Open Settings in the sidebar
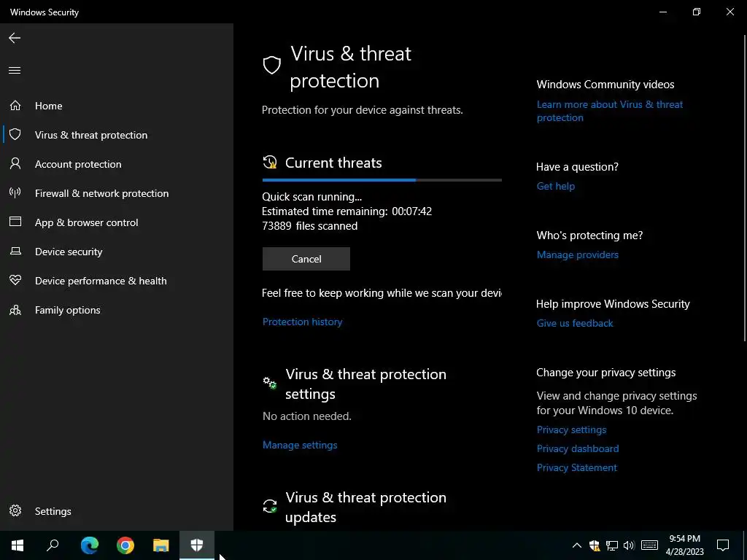747x560 pixels. point(117,511)
